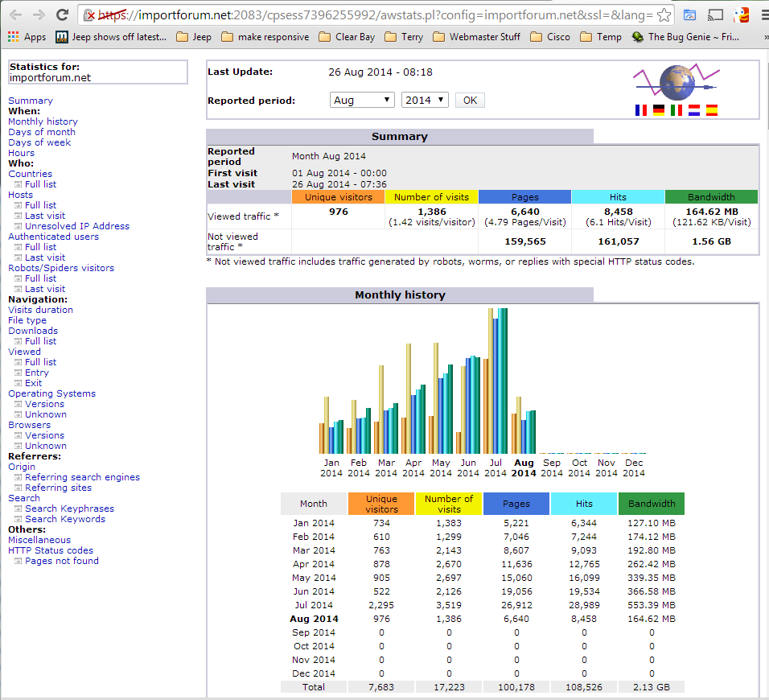Go to Days of week report
The image size is (769, 700).
39,142
